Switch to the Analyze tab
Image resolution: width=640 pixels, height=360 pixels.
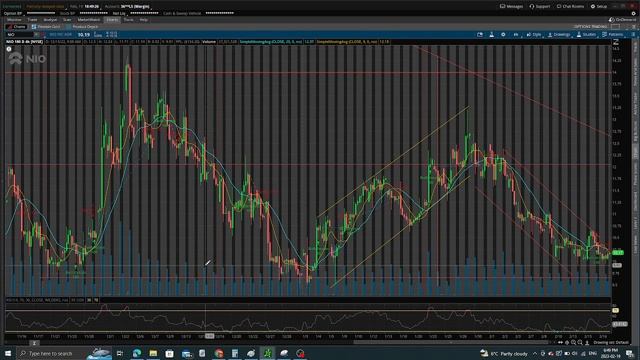pos(50,20)
